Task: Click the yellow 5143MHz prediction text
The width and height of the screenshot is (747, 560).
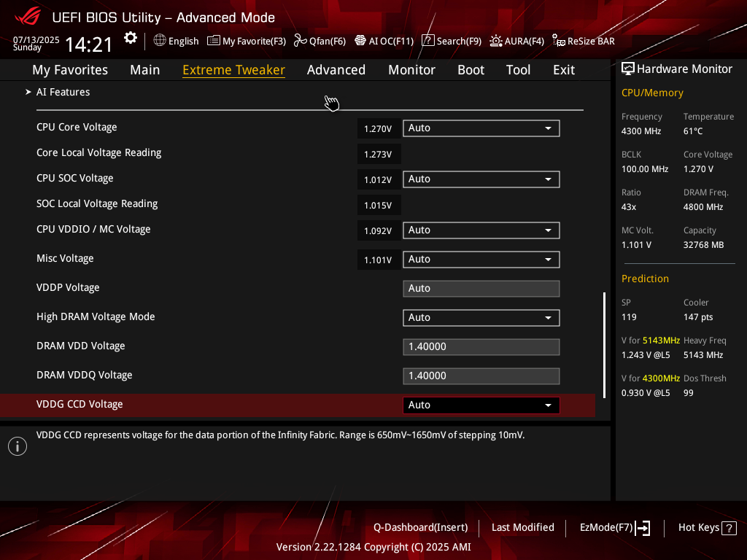Action: pos(661,341)
